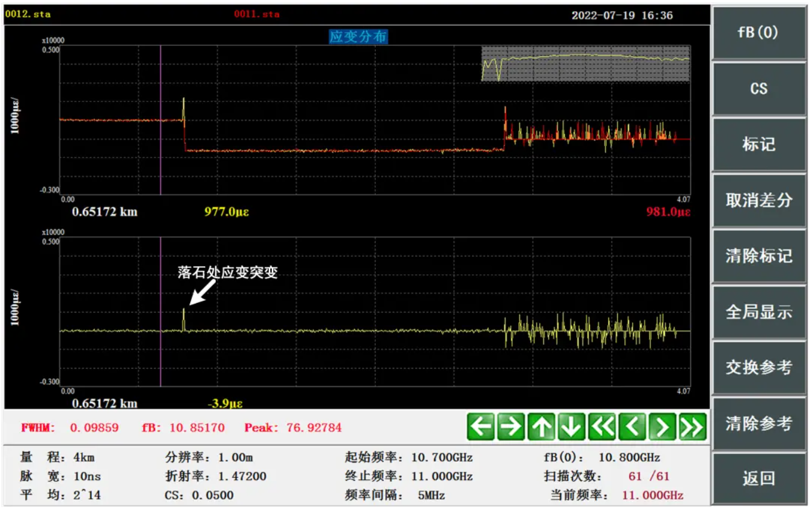The width and height of the screenshot is (812, 513).
Task: Click 全局显示 for global display
Action: tap(758, 311)
